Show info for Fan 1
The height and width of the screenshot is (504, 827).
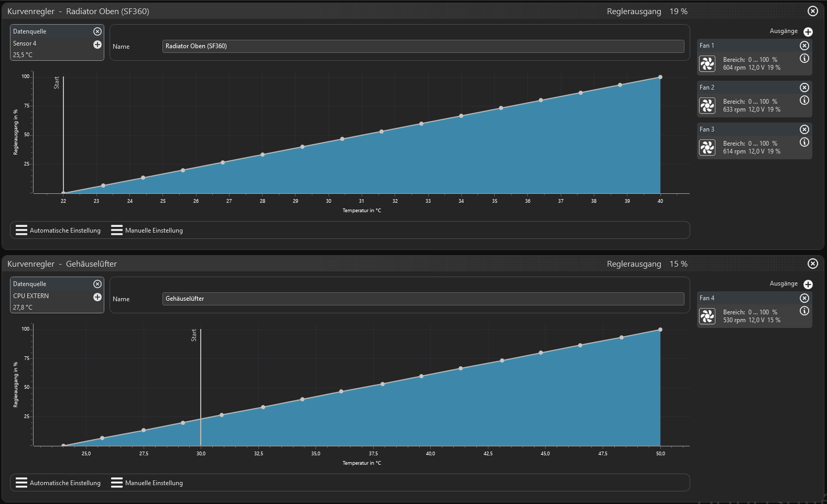coord(804,58)
